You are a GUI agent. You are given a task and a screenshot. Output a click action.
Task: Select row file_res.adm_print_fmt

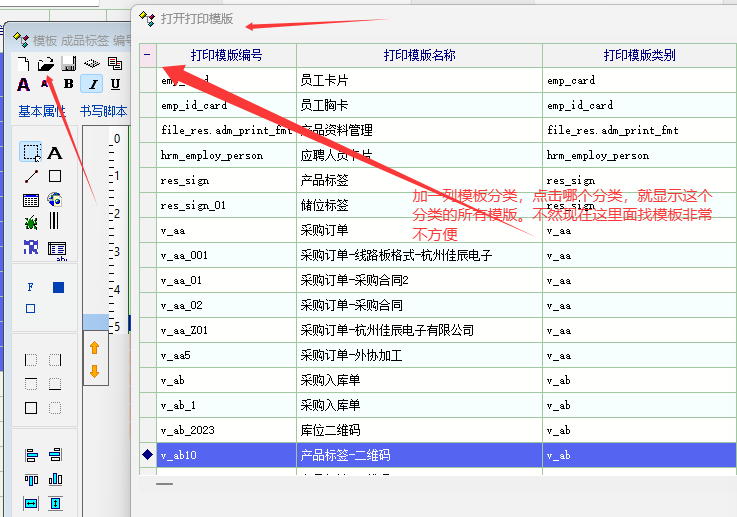pos(438,130)
